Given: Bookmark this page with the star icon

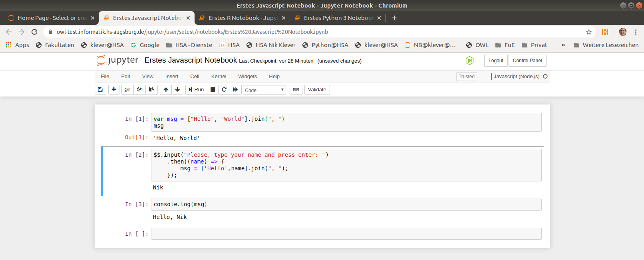Looking at the screenshot, I should tap(589, 32).
